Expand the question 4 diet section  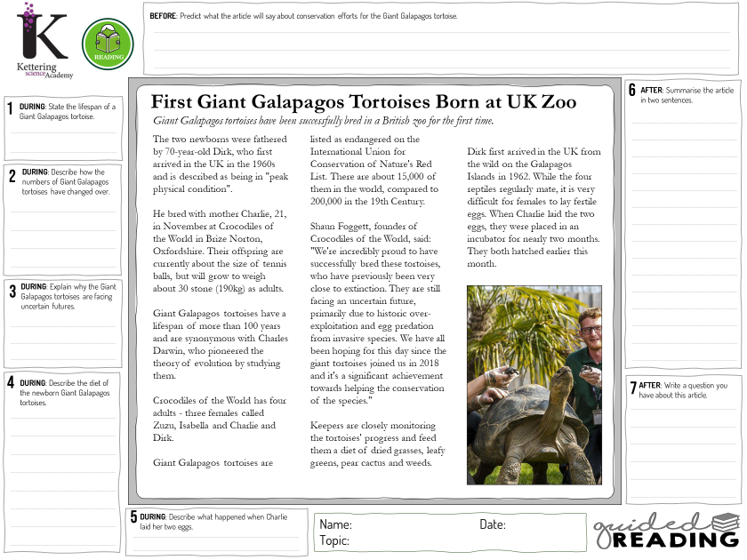click(x=62, y=427)
